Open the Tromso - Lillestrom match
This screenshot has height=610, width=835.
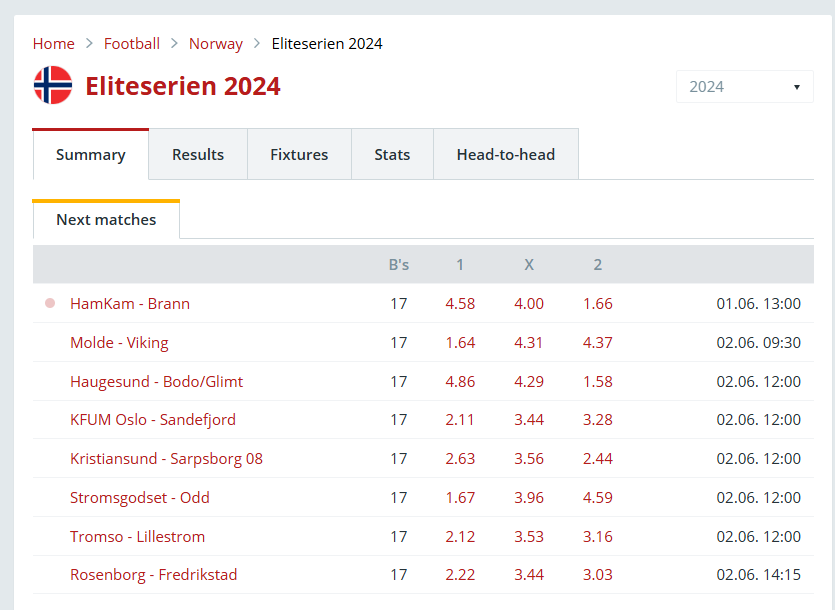coord(137,536)
